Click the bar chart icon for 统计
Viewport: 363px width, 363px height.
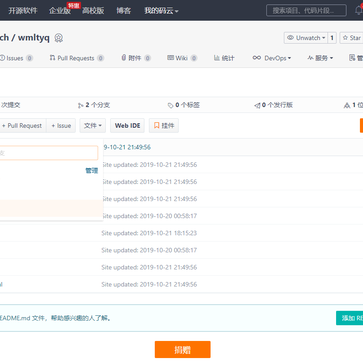coord(217,58)
